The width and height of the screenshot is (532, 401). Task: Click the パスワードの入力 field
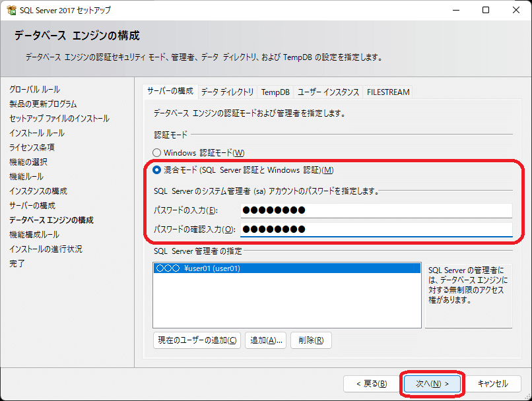point(376,210)
